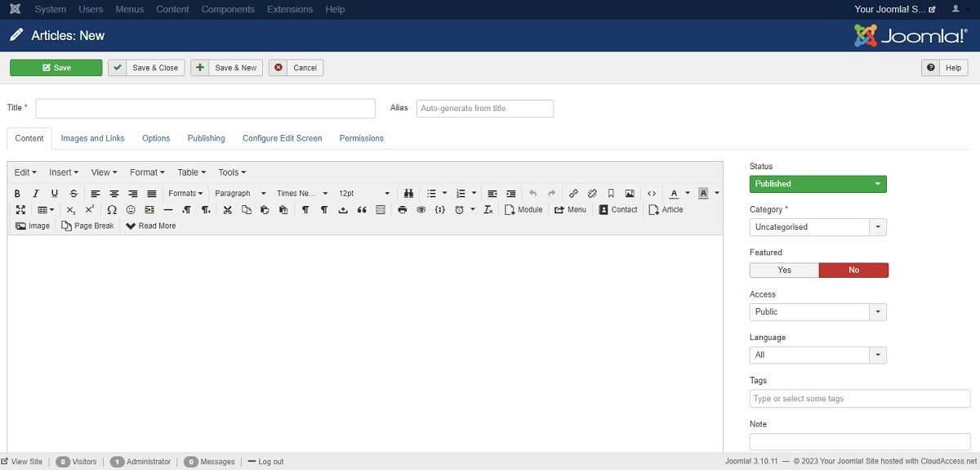
Task: Apply underline formatting
Action: (55, 194)
